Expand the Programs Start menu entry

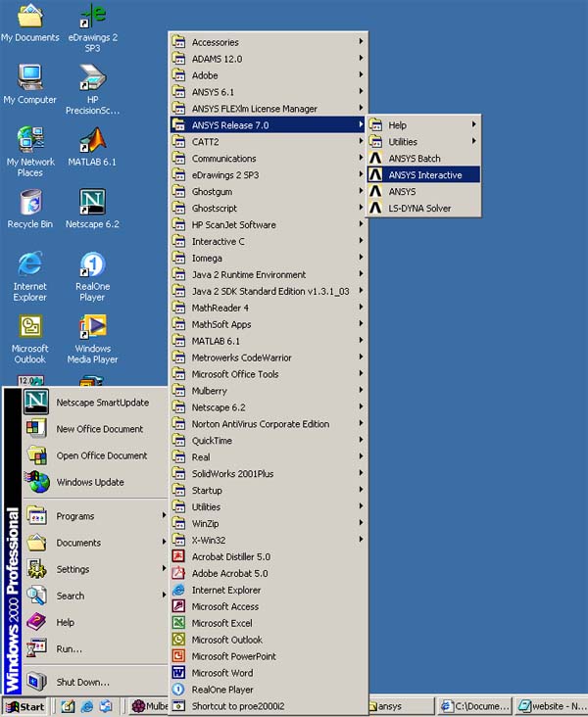tap(95, 516)
